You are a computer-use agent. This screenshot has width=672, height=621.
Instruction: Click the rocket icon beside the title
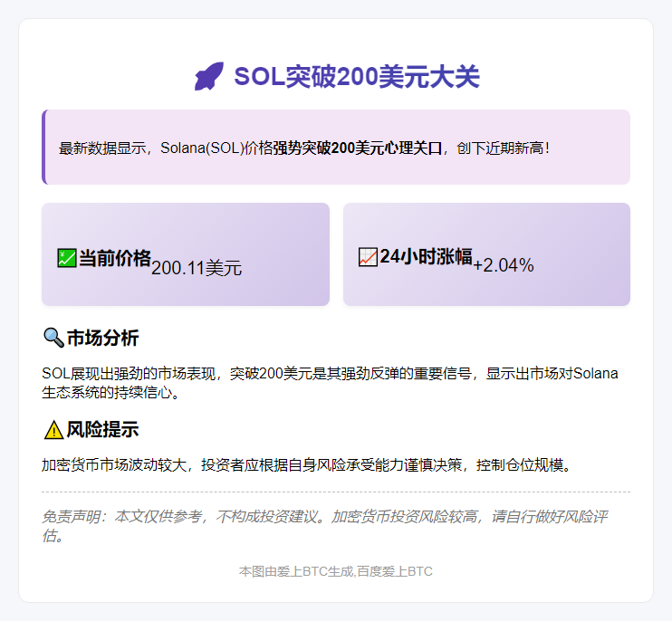[209, 76]
